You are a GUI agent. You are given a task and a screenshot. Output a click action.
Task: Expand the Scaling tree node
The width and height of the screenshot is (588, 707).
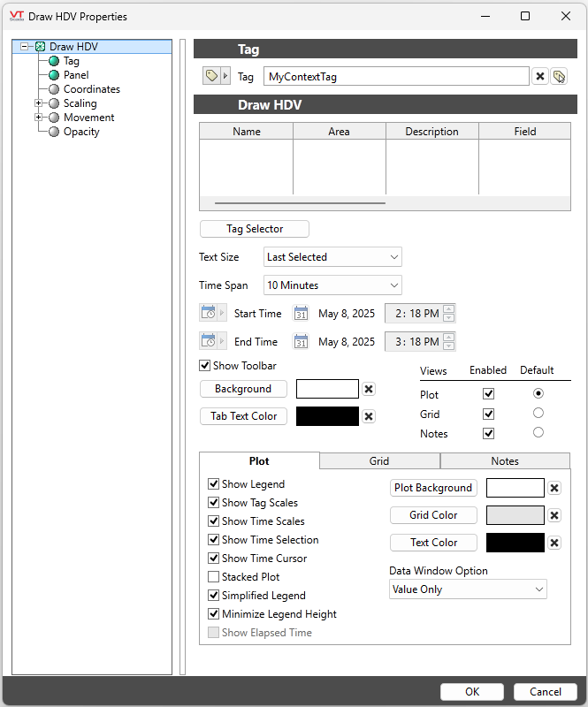click(x=39, y=103)
